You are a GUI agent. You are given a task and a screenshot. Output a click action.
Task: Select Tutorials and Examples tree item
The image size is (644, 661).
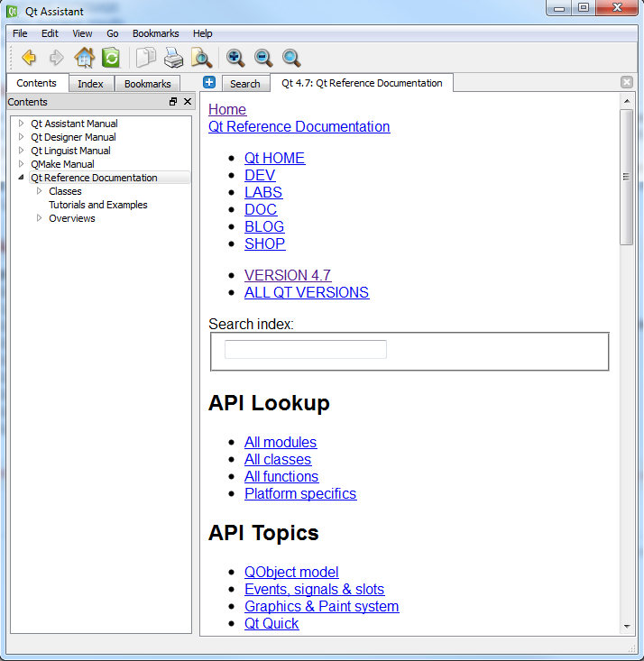point(97,205)
